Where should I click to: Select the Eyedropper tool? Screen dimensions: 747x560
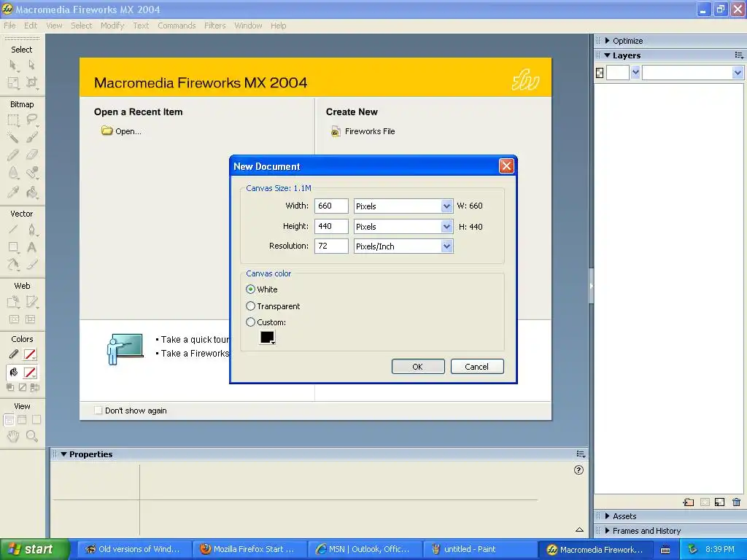point(13,192)
